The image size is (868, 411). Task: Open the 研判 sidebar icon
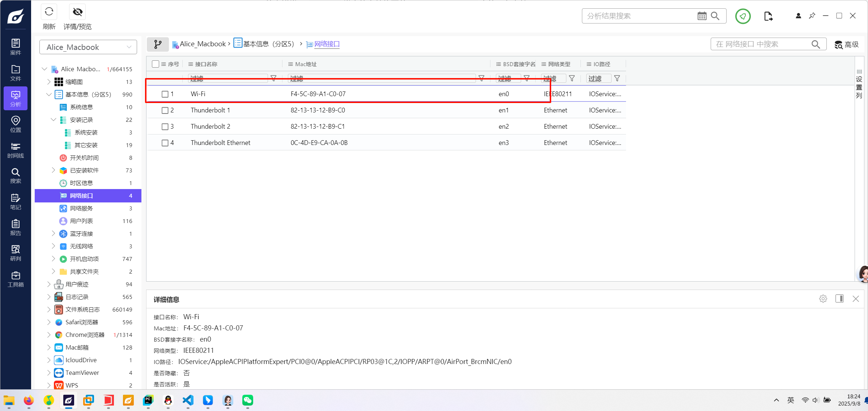click(16, 253)
